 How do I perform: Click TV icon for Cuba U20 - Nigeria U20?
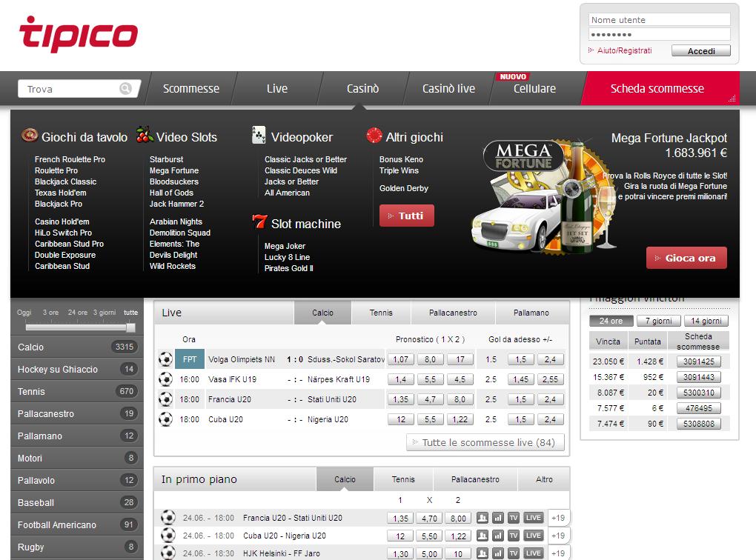click(514, 536)
